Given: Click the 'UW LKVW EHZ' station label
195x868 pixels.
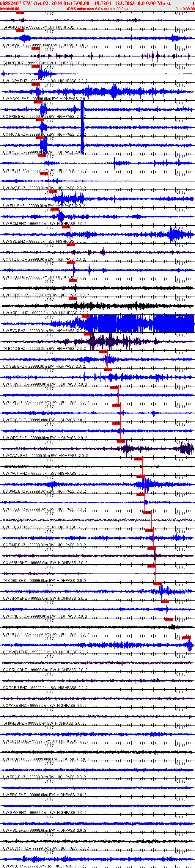Looking at the screenshot, I should pyautogui.click(x=15, y=45).
